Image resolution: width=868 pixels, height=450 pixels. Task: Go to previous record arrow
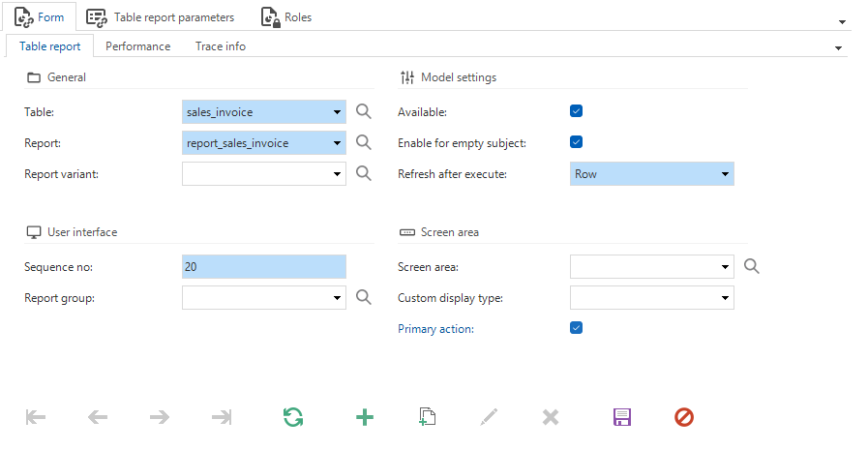[98, 417]
